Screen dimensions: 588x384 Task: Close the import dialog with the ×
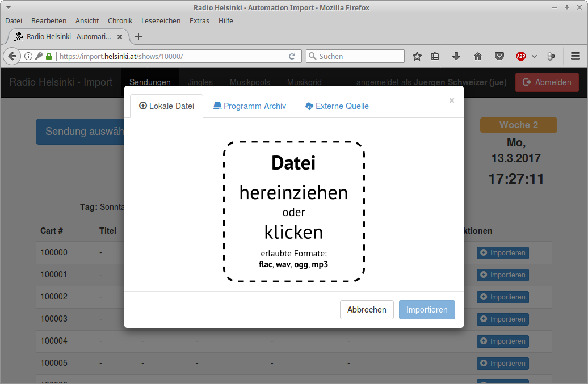click(452, 100)
